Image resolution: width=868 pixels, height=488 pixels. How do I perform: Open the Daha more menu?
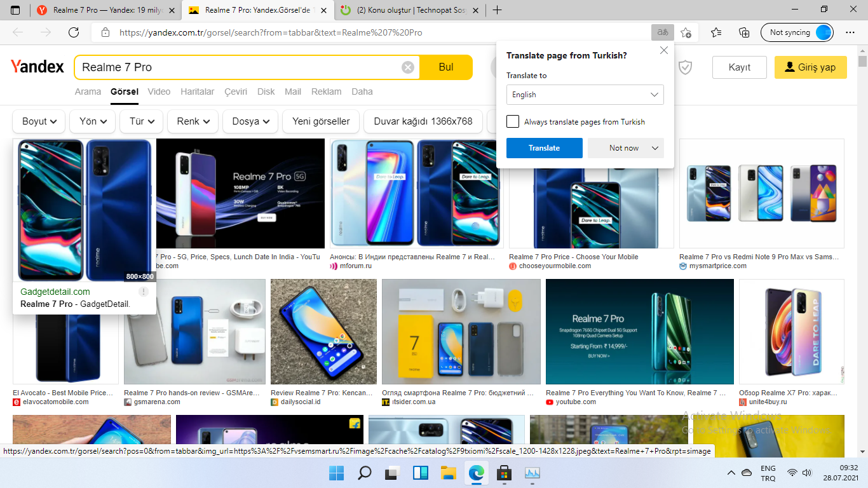pyautogui.click(x=362, y=91)
